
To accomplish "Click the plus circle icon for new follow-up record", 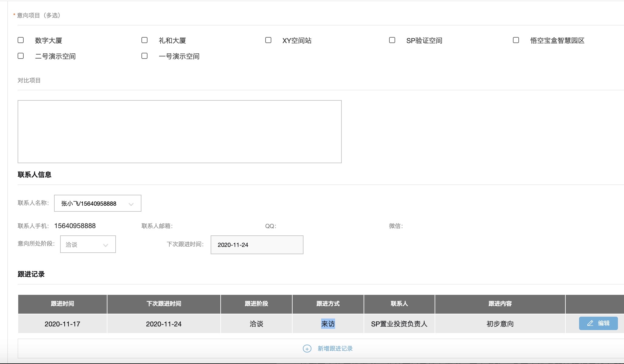I will 307,349.
